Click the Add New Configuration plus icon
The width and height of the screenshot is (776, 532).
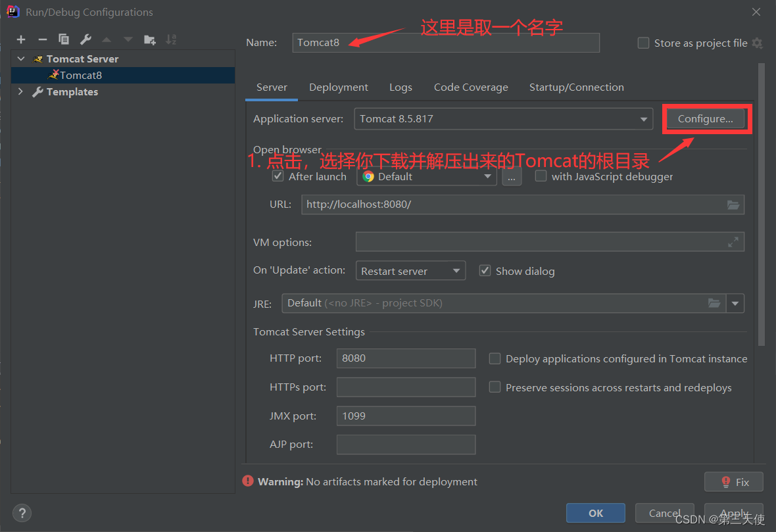coord(21,39)
